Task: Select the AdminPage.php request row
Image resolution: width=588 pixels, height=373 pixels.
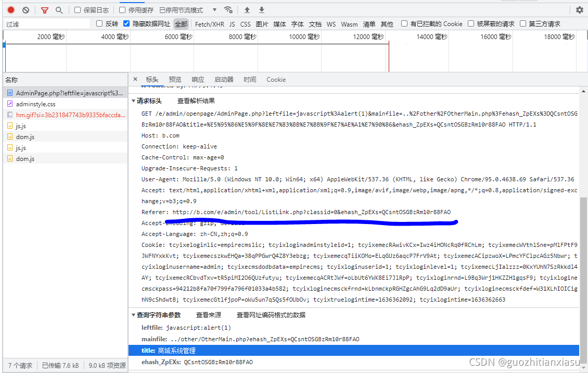Action: pyautogui.click(x=65, y=93)
